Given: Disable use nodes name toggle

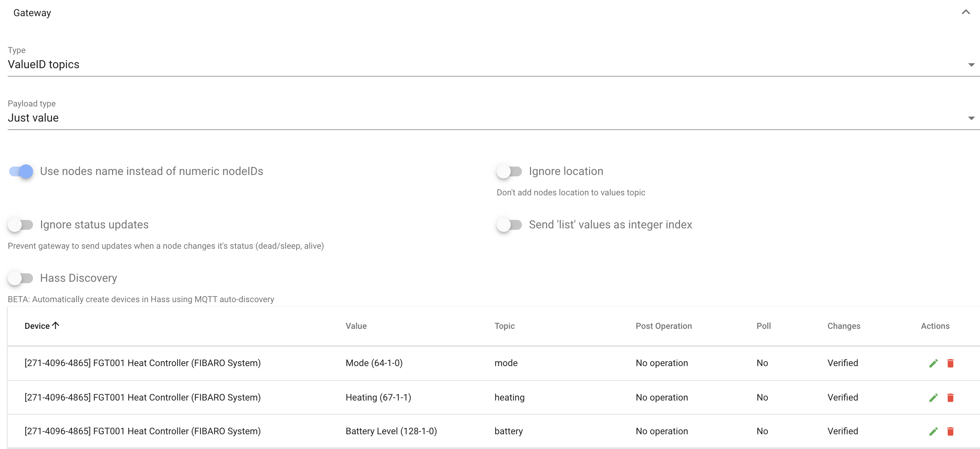Looking at the screenshot, I should click(21, 171).
